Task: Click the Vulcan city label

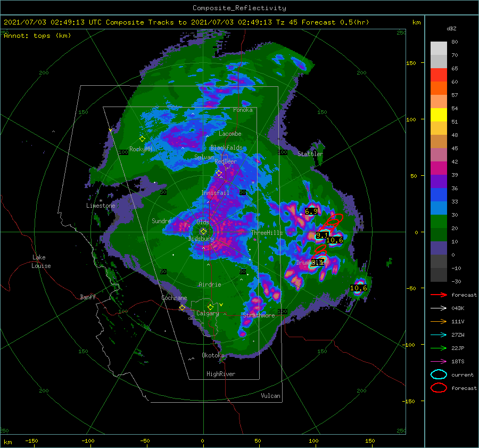Action: click(270, 396)
